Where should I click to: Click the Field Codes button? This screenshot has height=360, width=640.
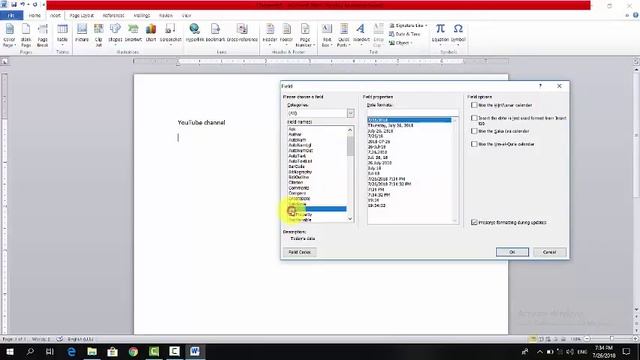(300, 252)
